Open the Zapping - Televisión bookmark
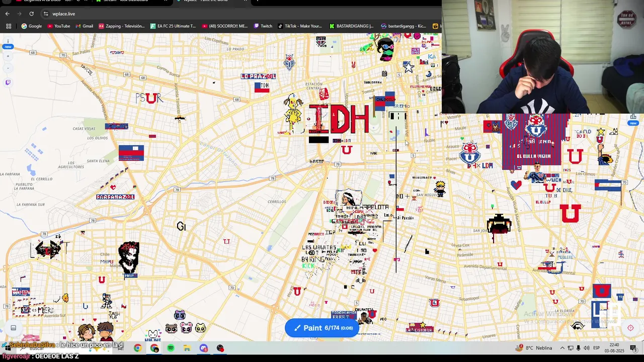644x362 pixels. [121, 26]
